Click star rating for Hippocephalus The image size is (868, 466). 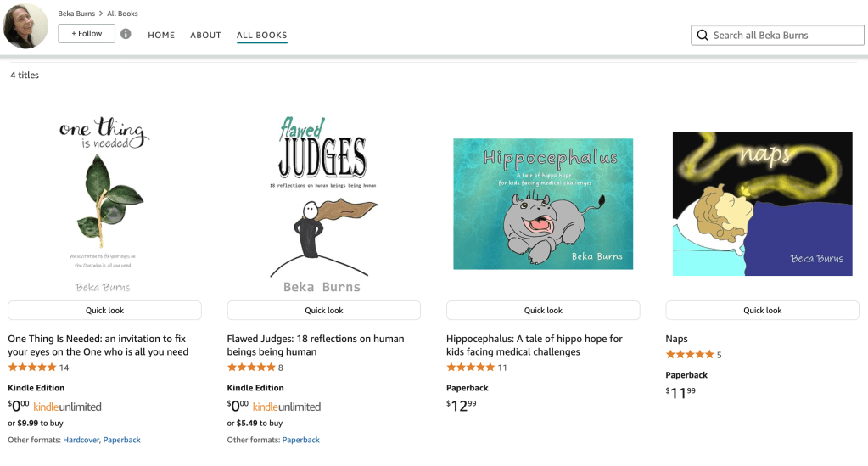[x=470, y=368]
